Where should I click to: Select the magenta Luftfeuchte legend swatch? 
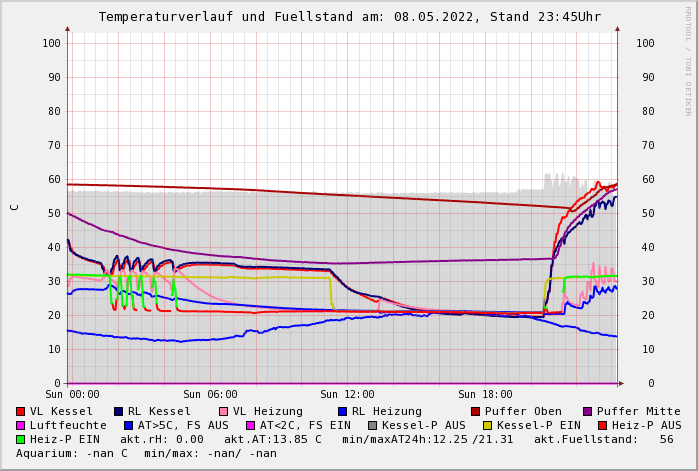tap(20, 425)
